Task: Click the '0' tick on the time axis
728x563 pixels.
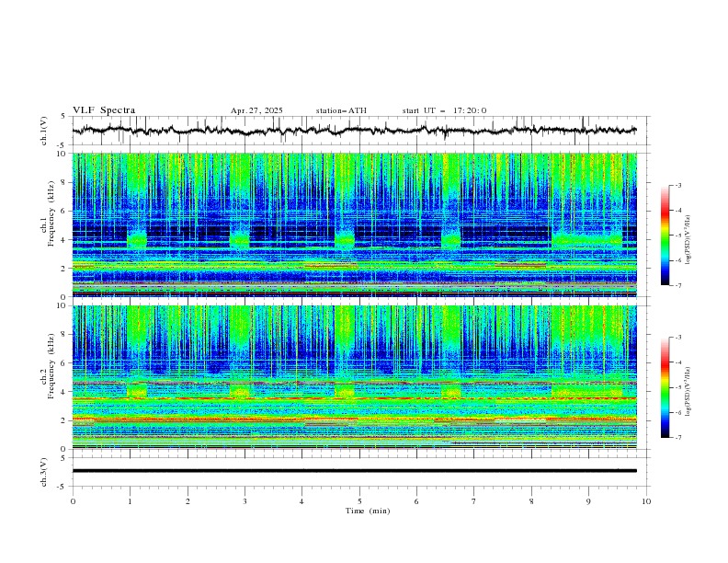Action: [73, 501]
